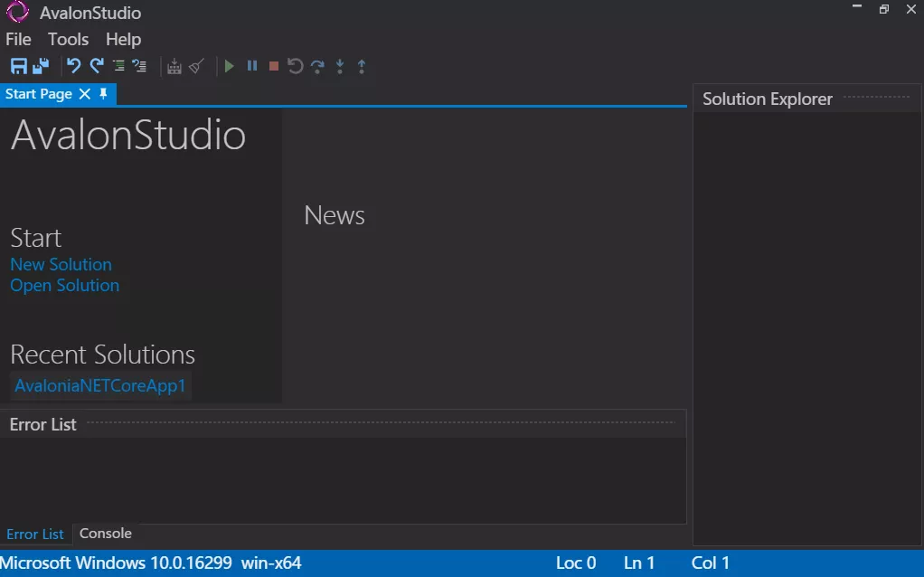Toggle the pin on the Start Page tab

(102, 93)
